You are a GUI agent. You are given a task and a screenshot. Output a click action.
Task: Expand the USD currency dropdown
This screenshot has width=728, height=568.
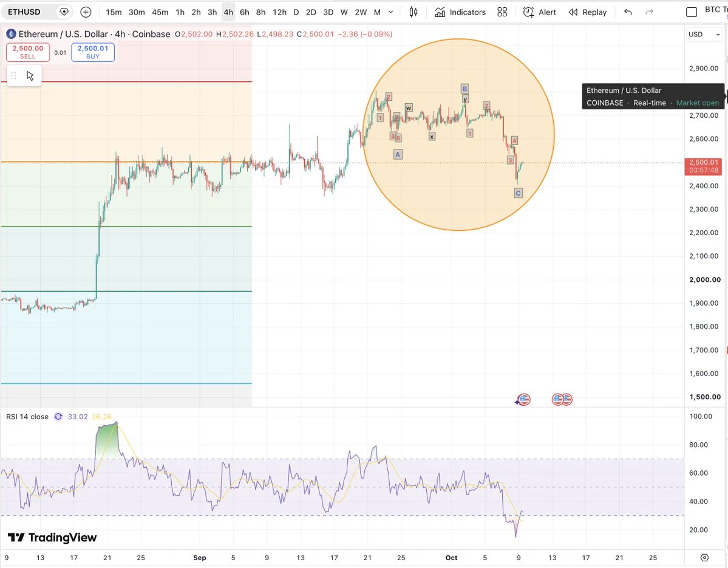[704, 35]
